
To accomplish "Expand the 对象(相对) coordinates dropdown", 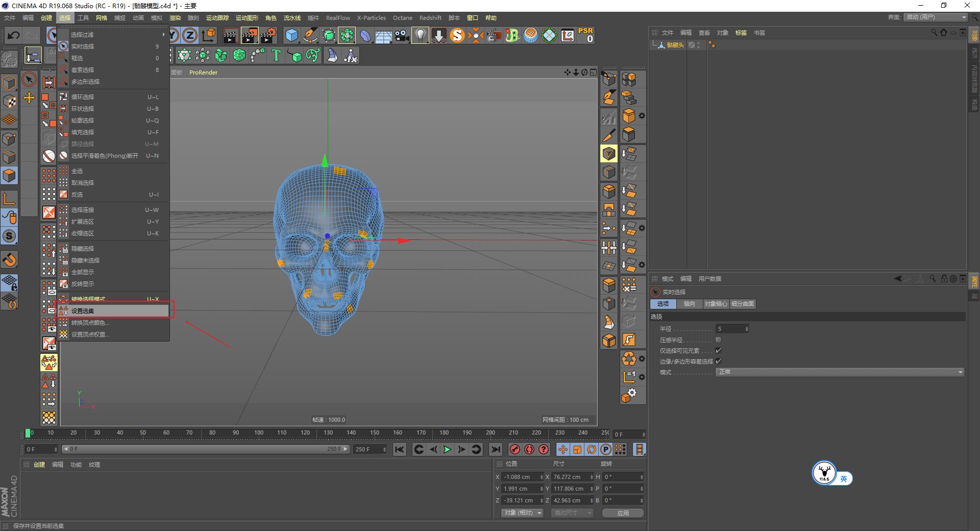I will coord(522,513).
